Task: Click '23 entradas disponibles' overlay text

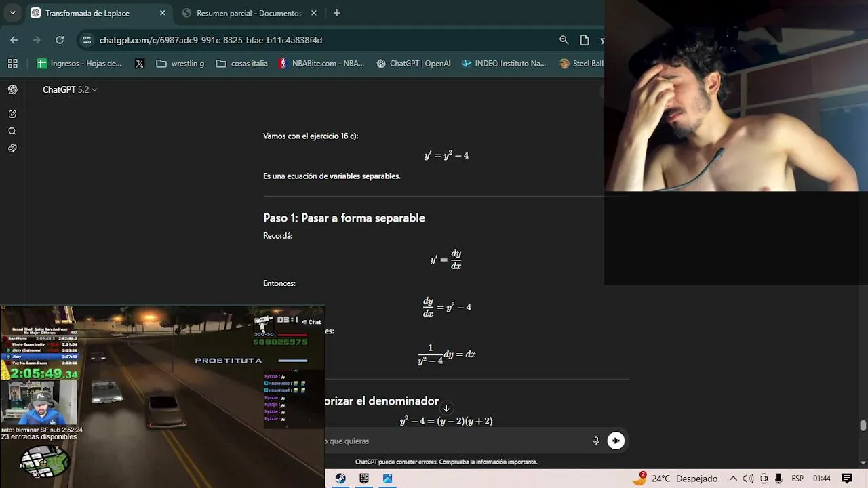Action: coord(39,436)
